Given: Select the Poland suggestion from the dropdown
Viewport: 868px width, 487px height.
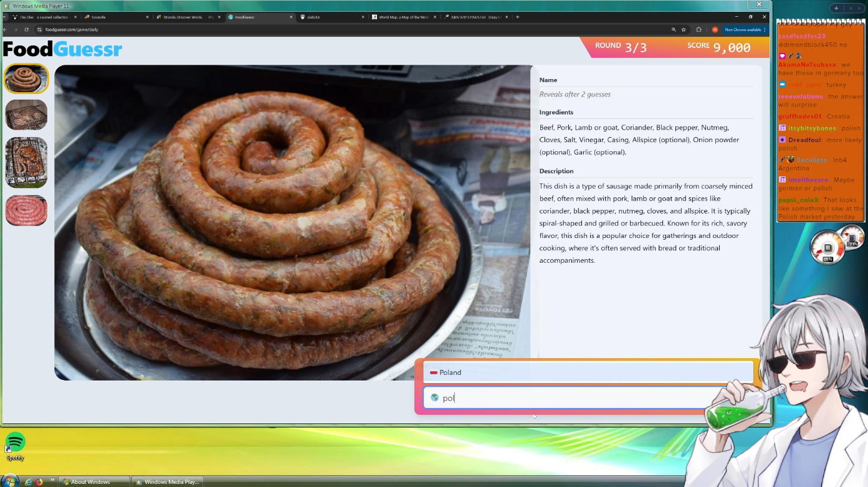Looking at the screenshot, I should coord(587,372).
